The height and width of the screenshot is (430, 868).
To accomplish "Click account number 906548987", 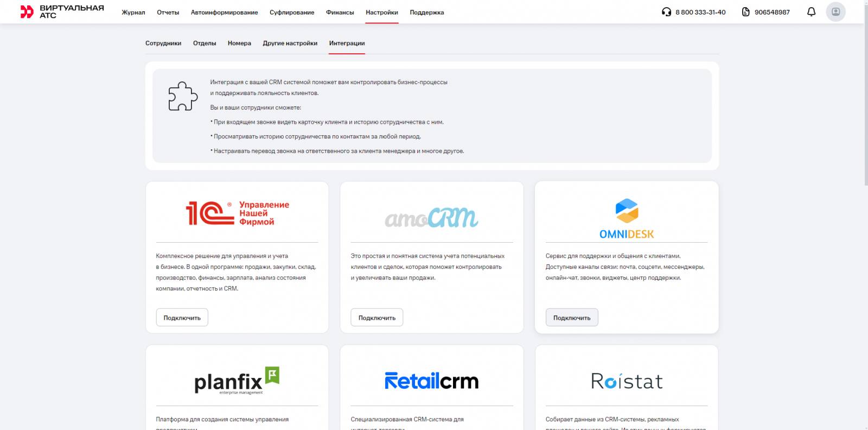I will tap(772, 12).
